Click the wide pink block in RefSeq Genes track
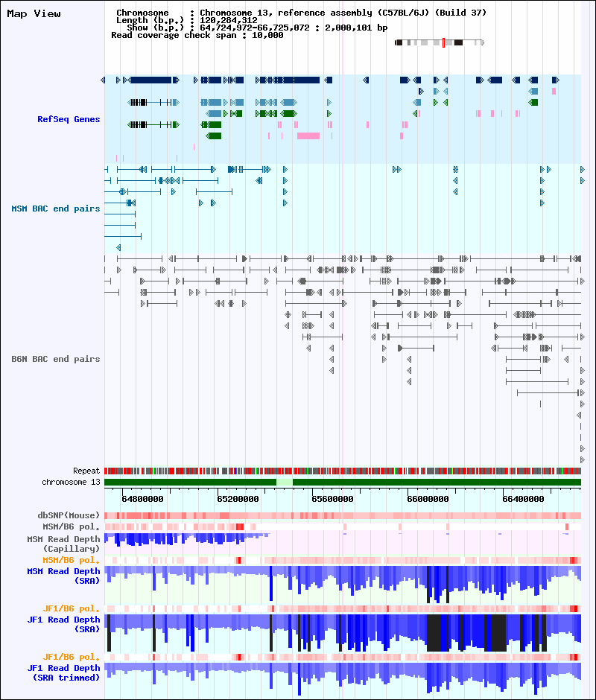Viewport: 596px width, 700px height. [308, 136]
